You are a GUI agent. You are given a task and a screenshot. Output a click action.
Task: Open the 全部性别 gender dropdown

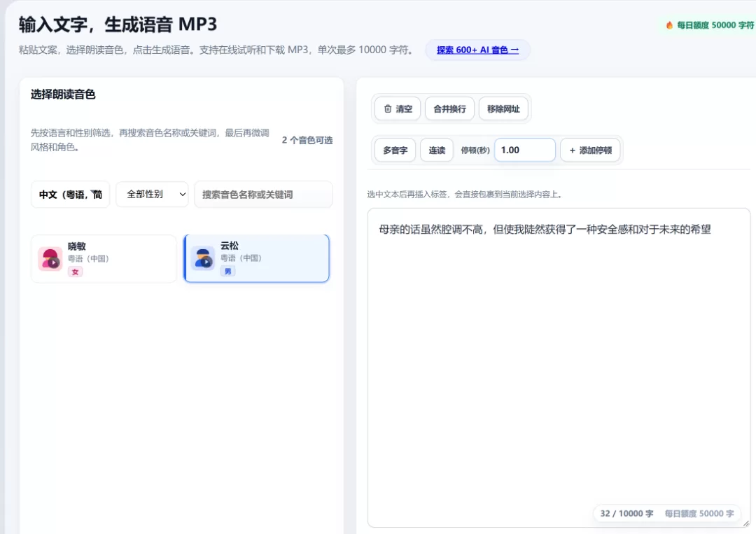(152, 195)
